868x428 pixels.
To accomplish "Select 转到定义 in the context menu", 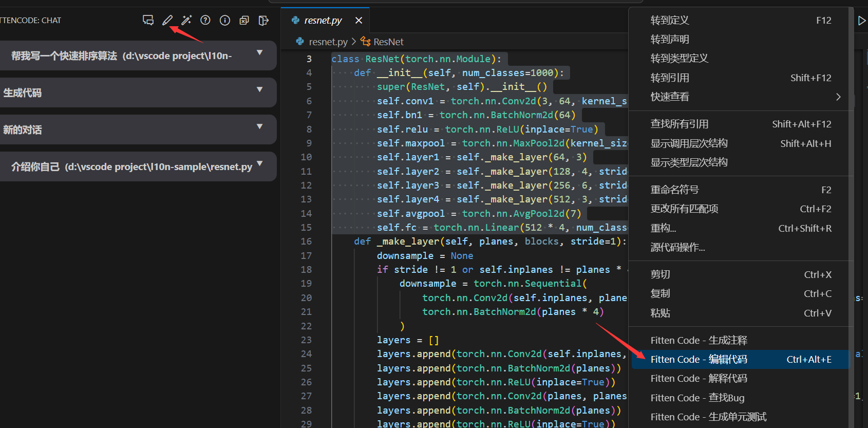I will 670,20.
